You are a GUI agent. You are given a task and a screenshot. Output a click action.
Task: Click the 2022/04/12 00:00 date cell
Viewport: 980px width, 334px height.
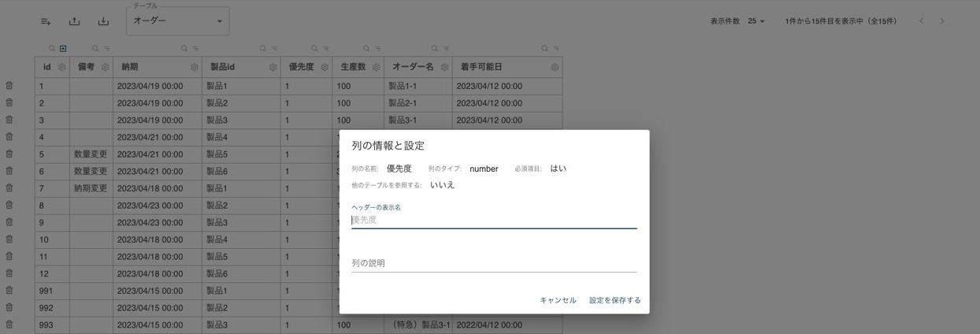507,325
